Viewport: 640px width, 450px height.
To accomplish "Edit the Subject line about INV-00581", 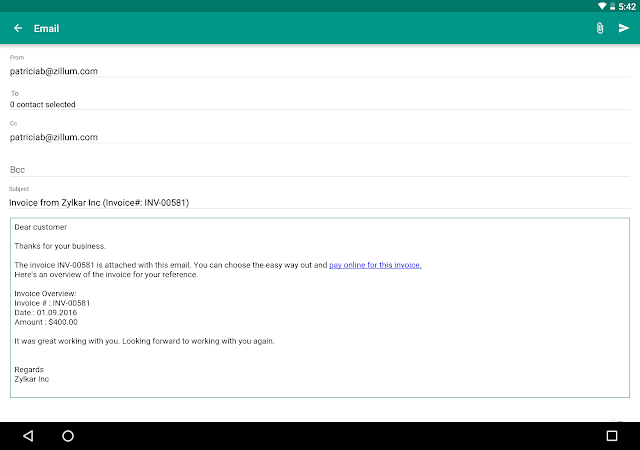I will [320, 203].
